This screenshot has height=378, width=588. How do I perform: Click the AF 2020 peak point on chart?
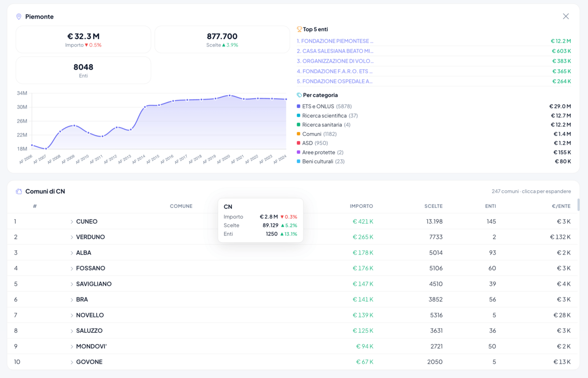click(x=229, y=96)
